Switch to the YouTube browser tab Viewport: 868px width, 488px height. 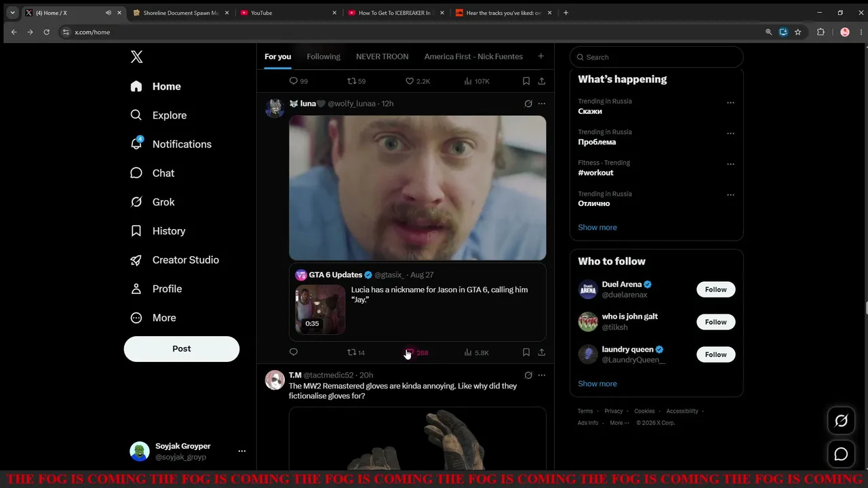[288, 13]
